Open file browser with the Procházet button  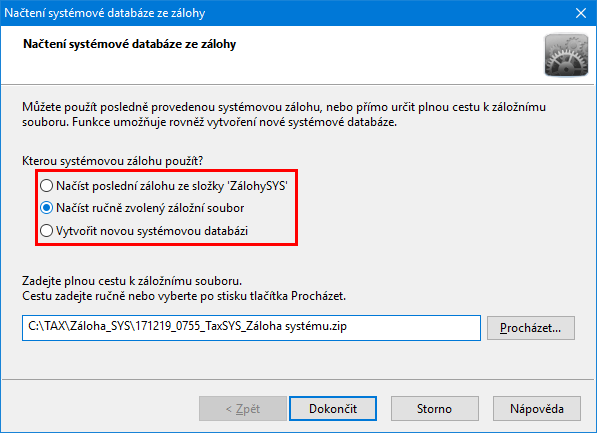click(530, 328)
